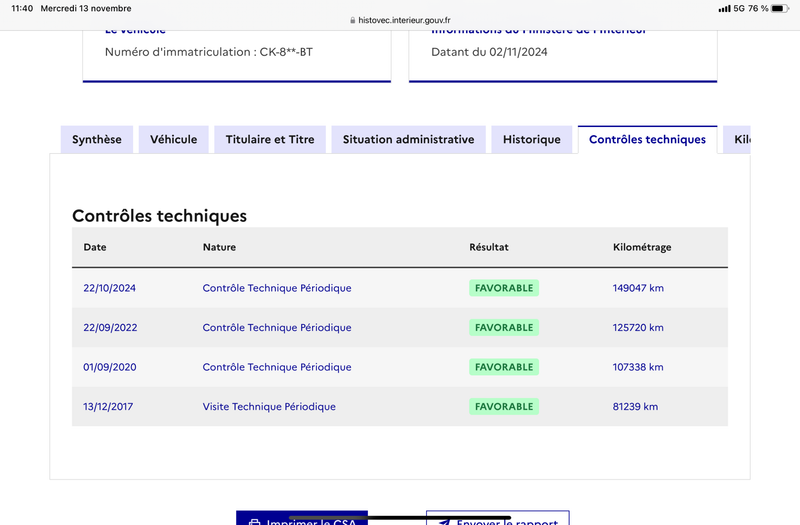Tap the lock icon in address bar
Image resolution: width=800 pixels, height=525 pixels.
(x=353, y=20)
